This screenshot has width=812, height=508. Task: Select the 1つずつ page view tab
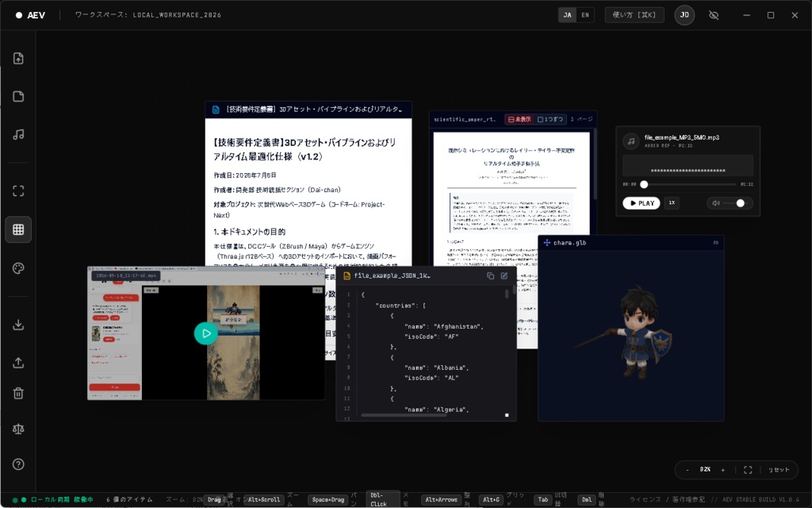550,119
